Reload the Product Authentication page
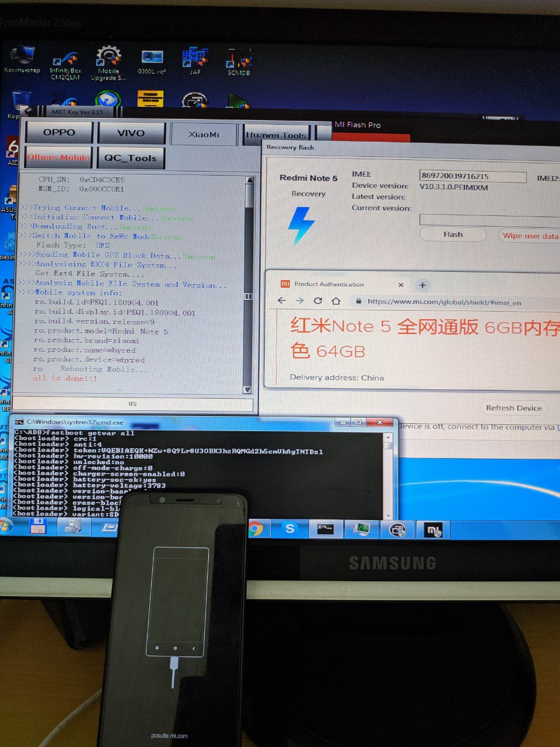Screen dimensions: 560x747 pyautogui.click(x=318, y=301)
